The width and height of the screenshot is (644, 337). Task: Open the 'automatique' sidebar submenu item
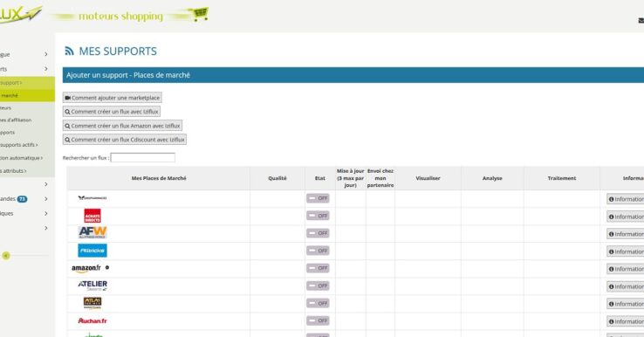point(21,158)
